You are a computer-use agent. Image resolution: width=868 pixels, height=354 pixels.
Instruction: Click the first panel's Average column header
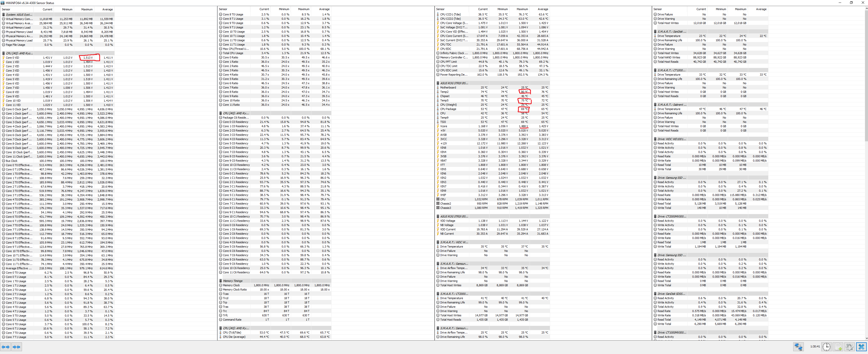pyautogui.click(x=107, y=9)
